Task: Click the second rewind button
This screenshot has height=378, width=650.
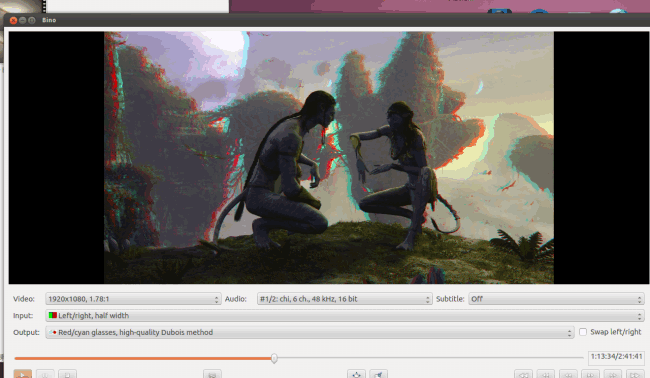Action: (546, 374)
